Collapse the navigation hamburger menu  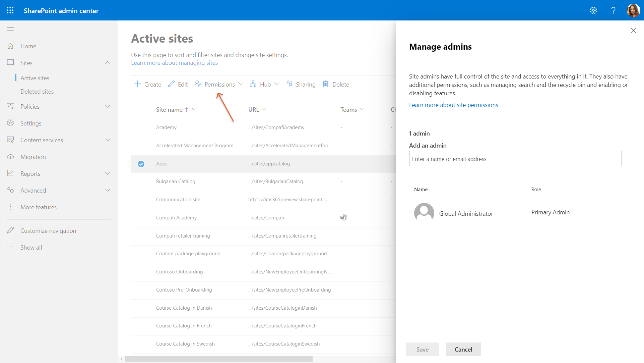10,29
